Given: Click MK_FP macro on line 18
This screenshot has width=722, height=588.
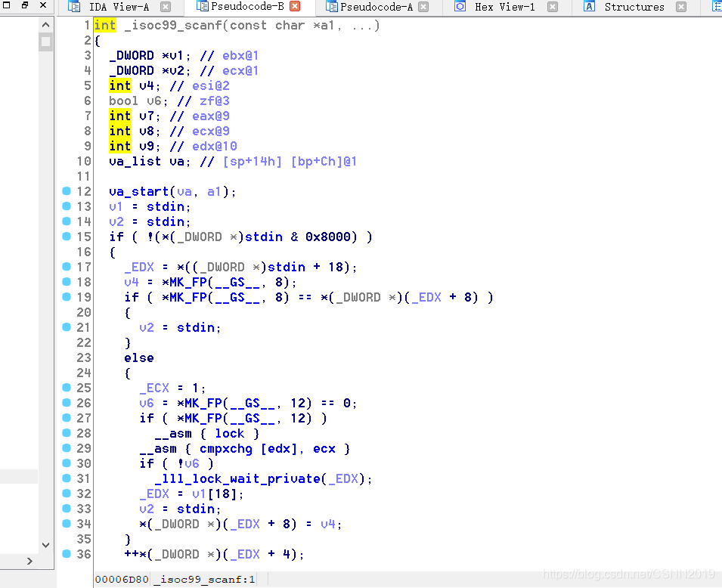Looking at the screenshot, I should click(187, 282).
